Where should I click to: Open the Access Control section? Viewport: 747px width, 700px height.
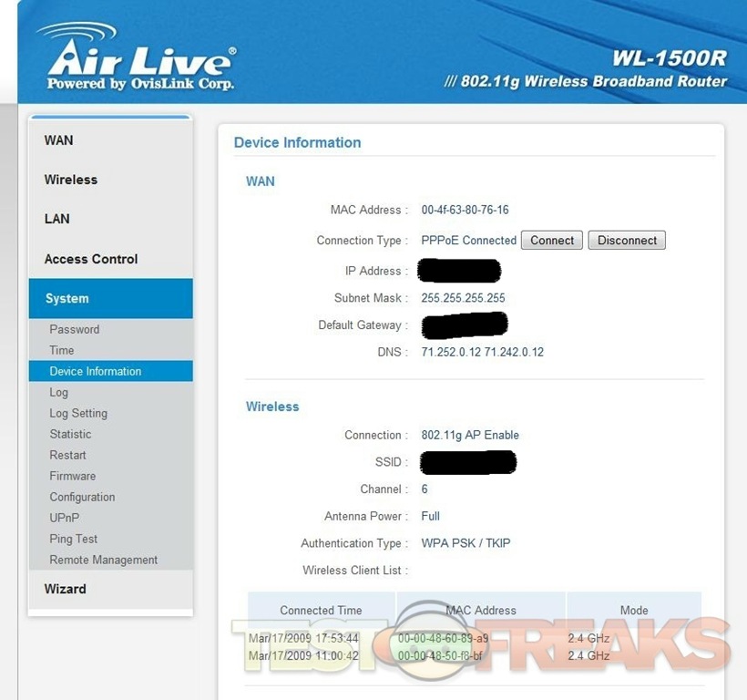(91, 259)
